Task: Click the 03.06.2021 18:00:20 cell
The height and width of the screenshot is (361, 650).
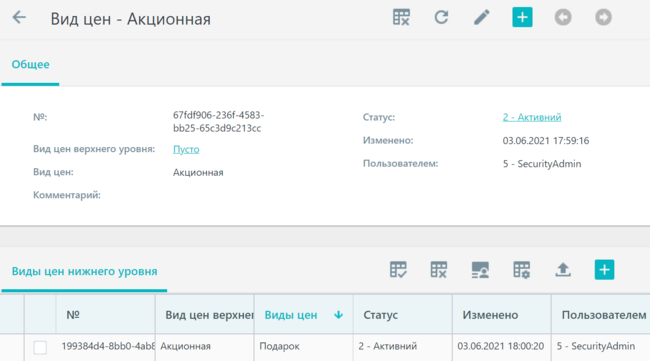Action: coord(500,346)
